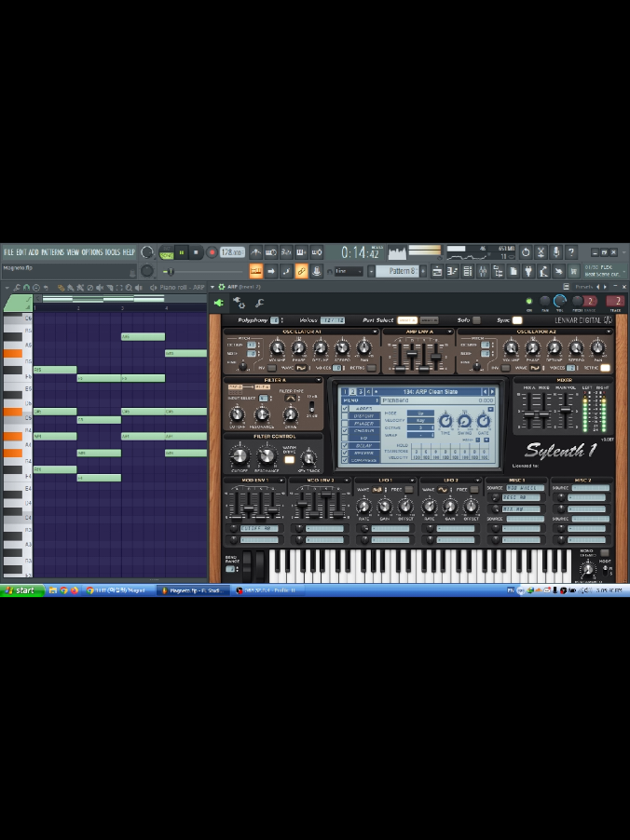
Task: Expand the LFO 1 section menu arrow
Action: [412, 481]
